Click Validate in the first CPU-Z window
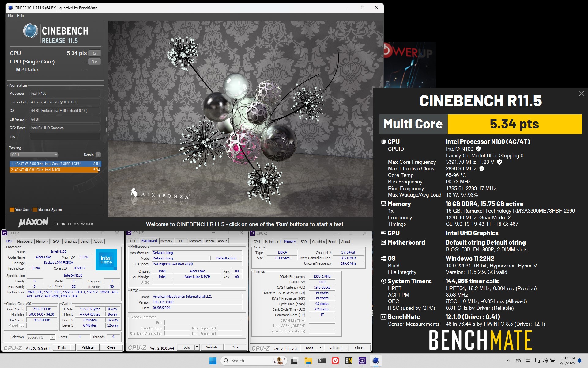 coord(88,347)
